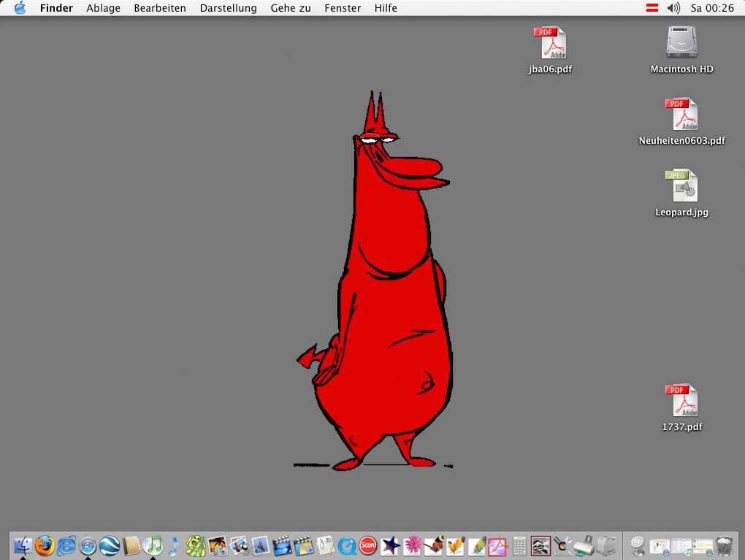Screen dimensions: 745x560
Task: Open Calculator from the dock
Action: 519,545
